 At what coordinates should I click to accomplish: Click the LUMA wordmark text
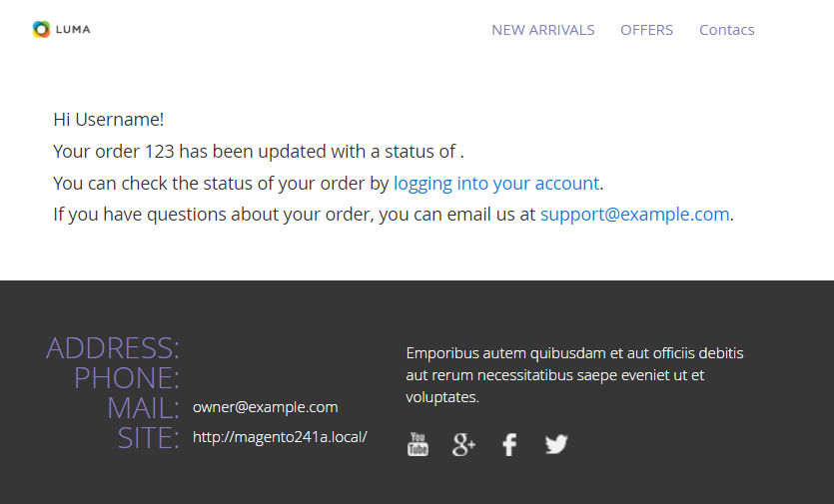click(73, 30)
